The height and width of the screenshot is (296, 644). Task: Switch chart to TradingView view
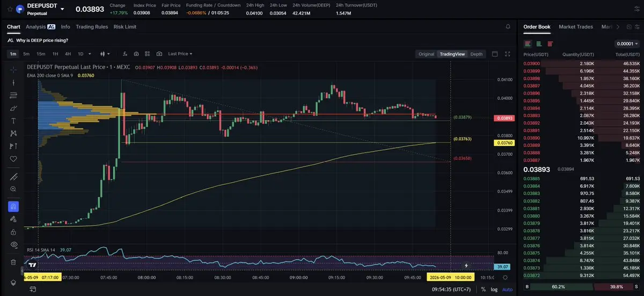click(452, 54)
